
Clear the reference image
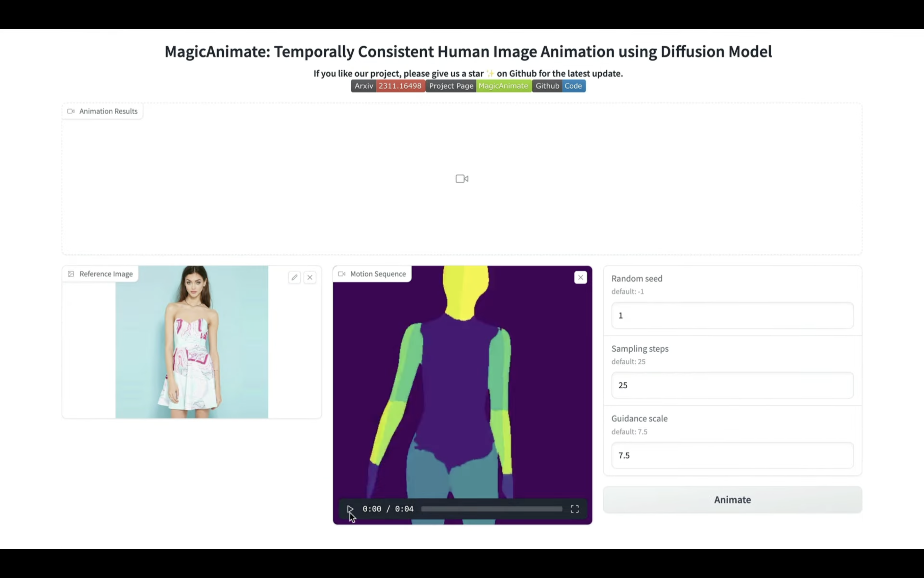tap(310, 277)
